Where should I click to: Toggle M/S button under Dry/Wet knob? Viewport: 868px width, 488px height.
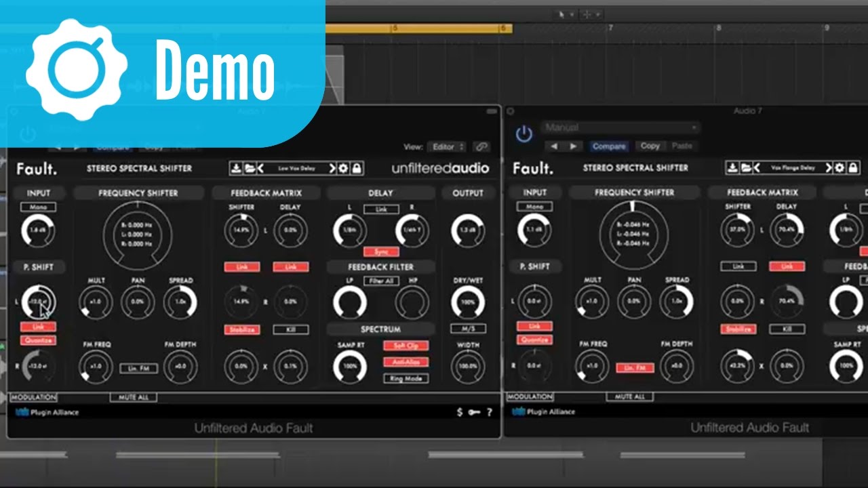(x=468, y=329)
